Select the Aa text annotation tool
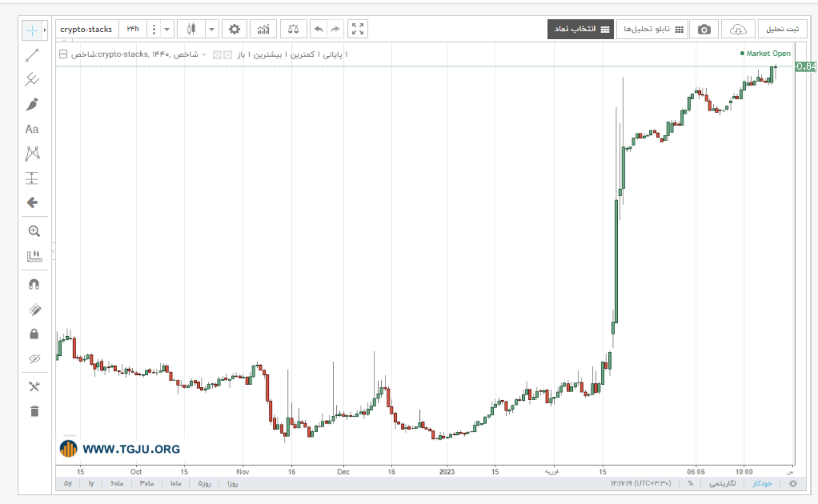Image resolution: width=818 pixels, height=504 pixels. pyautogui.click(x=32, y=129)
